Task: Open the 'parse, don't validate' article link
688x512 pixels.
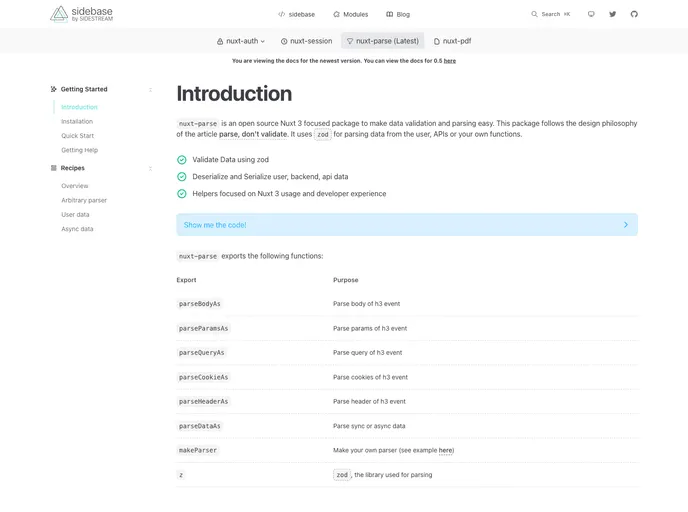Action: (253, 134)
